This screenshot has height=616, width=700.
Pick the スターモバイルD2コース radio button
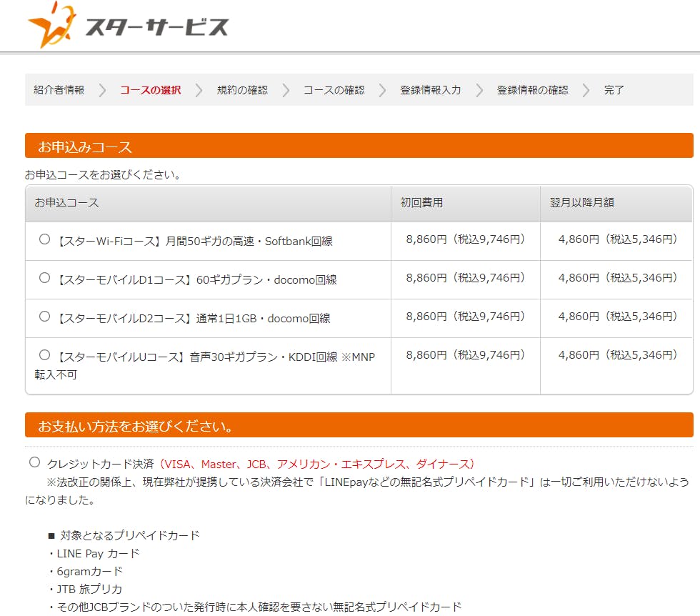pyautogui.click(x=44, y=317)
